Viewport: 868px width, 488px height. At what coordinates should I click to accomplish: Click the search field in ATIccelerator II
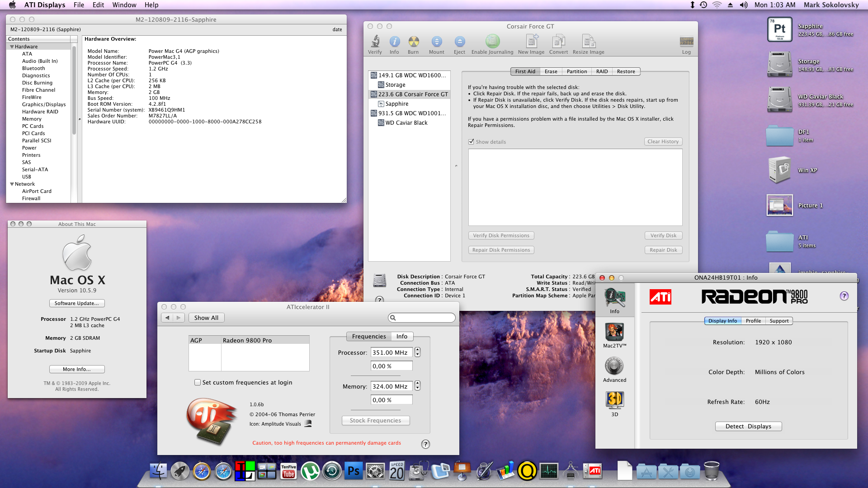(420, 317)
